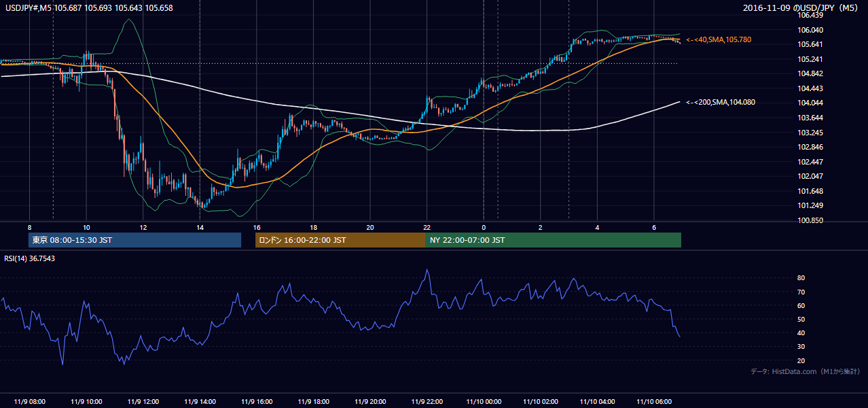Click hour label 18 on price chart time axis
Viewport: 868px width, 408px height.
313,227
